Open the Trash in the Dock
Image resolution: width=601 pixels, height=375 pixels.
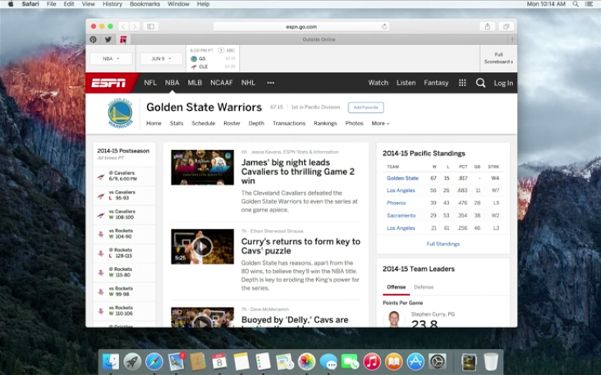click(x=491, y=362)
